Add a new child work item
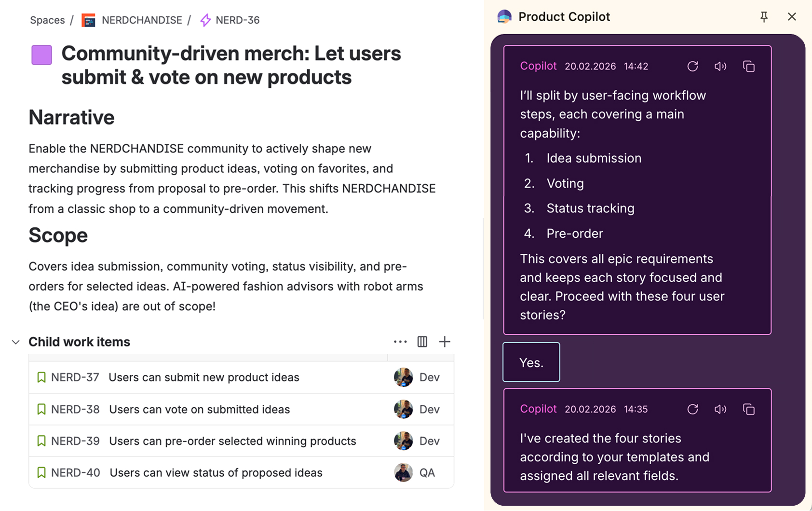Image resolution: width=812 pixels, height=511 pixels. (444, 342)
